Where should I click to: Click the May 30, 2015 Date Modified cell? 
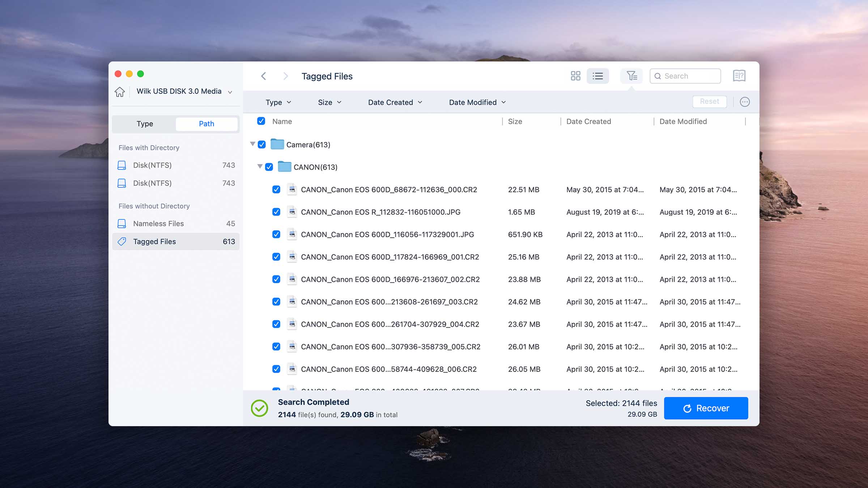[698, 190]
